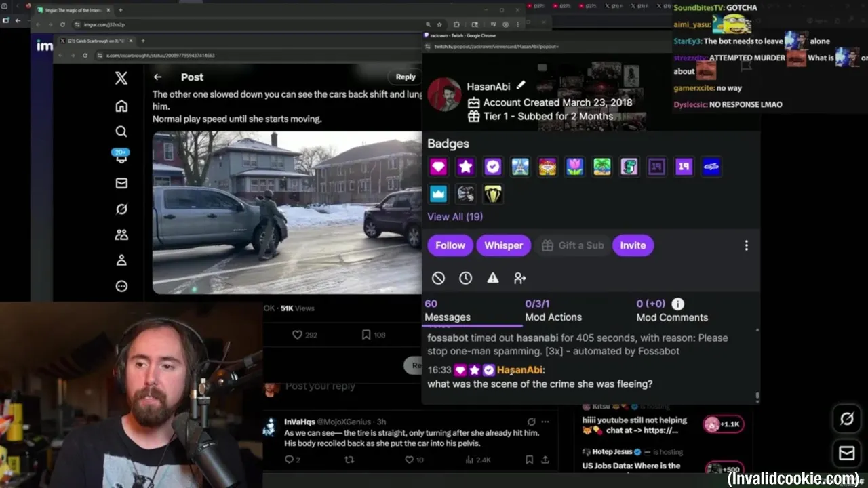The image size is (868, 488).
Task: Click the verified checkmark badge under Badges
Action: click(493, 167)
